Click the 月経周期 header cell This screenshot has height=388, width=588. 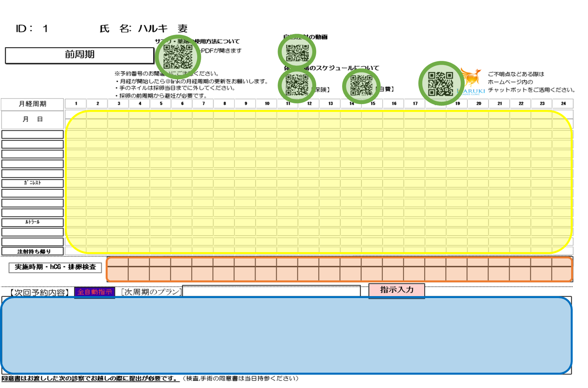tap(33, 104)
